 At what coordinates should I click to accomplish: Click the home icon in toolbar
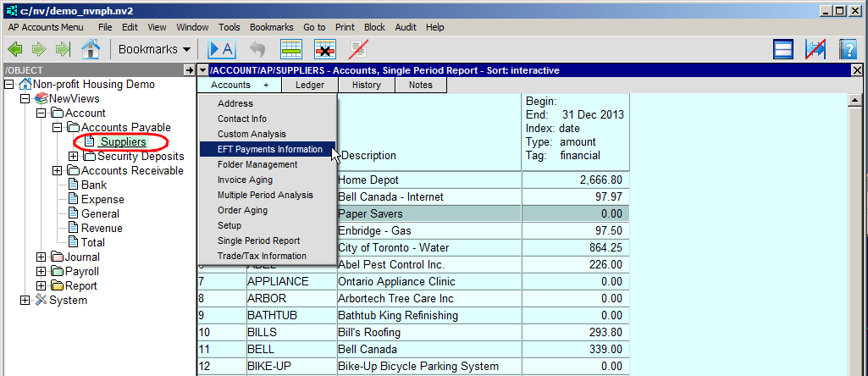click(x=91, y=49)
